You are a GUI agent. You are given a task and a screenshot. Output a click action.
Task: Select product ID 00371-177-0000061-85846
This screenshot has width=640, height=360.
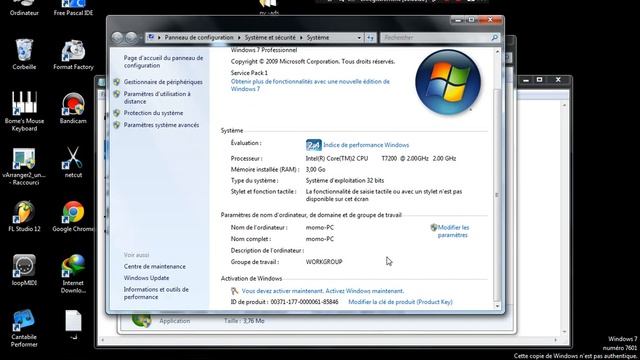[x=304, y=302]
